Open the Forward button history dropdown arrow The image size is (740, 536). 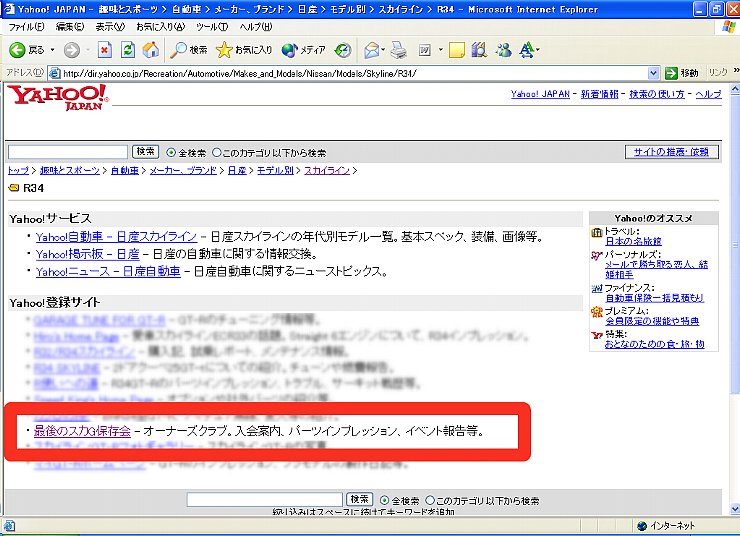(x=88, y=50)
